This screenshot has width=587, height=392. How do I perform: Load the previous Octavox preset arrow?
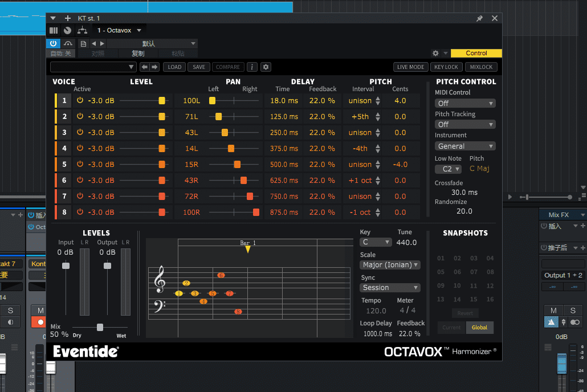pyautogui.click(x=145, y=67)
